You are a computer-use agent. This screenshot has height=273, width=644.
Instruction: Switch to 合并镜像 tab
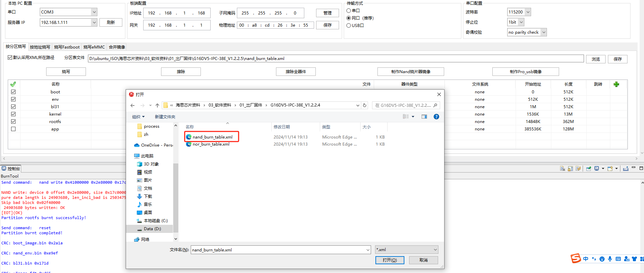117,47
